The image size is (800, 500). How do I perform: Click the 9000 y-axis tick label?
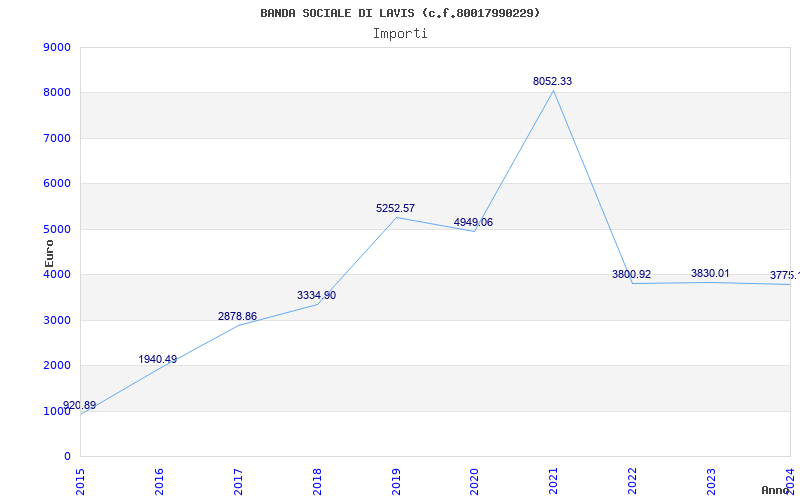tap(57, 47)
